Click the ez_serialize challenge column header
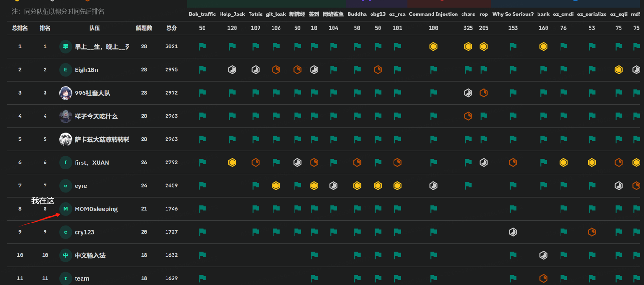 [x=591, y=14]
